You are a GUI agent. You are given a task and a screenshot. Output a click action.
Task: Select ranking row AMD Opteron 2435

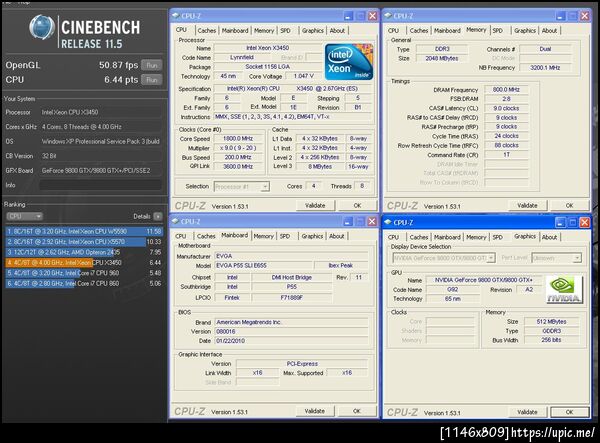click(x=84, y=252)
